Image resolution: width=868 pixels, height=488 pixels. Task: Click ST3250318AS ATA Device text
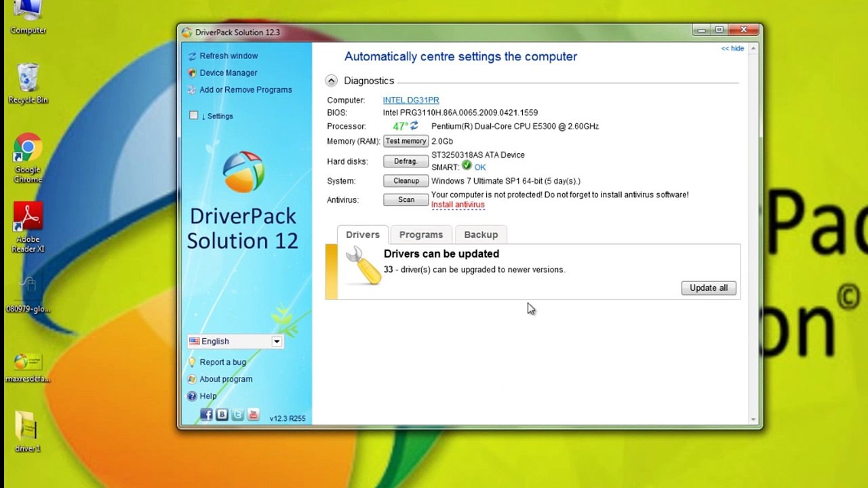478,155
